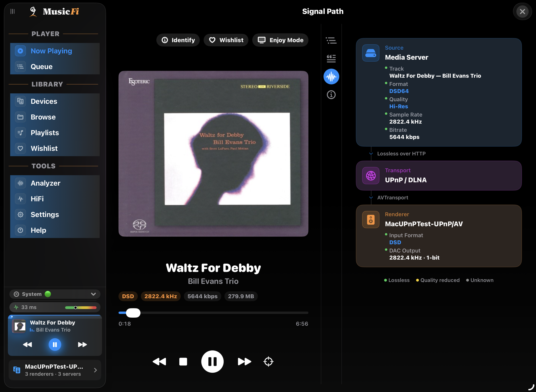
Task: Click the 5644 kbps bitrate badge
Action: point(202,296)
